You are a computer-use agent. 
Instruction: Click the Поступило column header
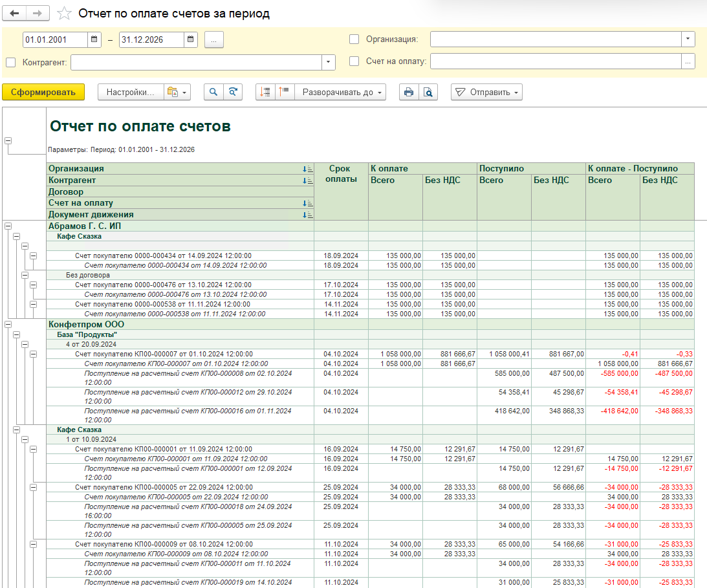[x=531, y=169]
